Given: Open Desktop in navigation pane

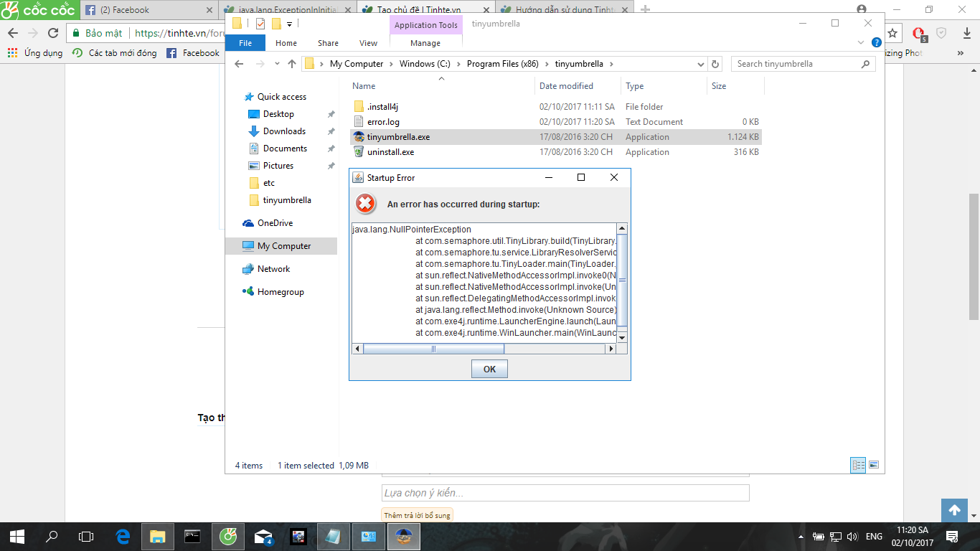Looking at the screenshot, I should coord(278,114).
